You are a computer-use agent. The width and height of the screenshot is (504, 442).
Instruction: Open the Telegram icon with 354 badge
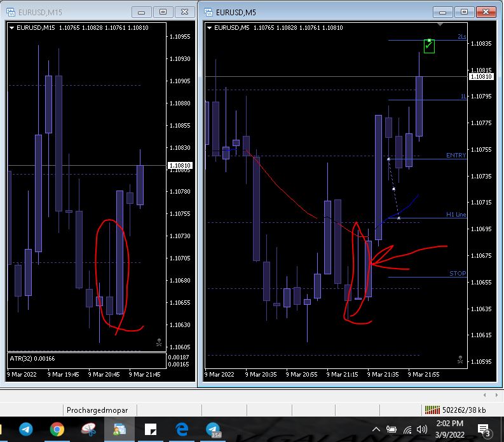point(213,430)
